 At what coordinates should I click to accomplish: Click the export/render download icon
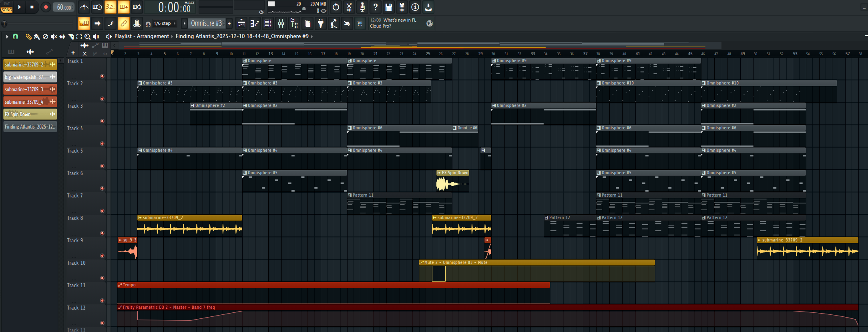428,7
